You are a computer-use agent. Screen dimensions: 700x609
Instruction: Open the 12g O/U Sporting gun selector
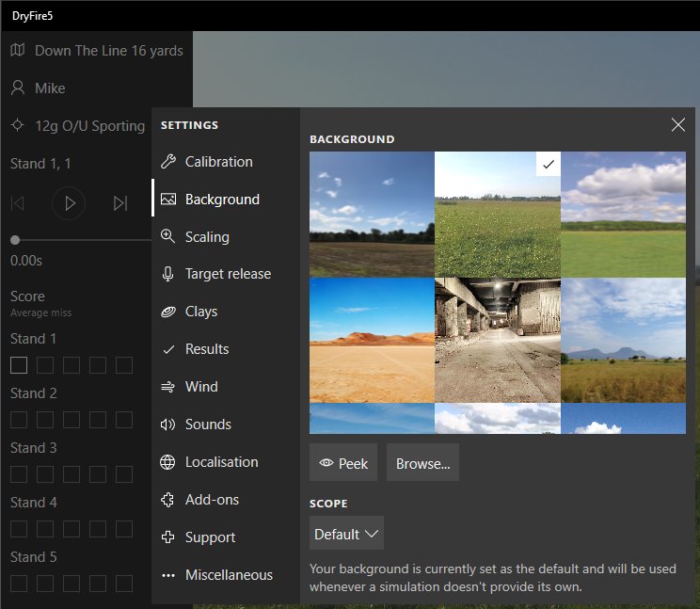pyautogui.click(x=80, y=126)
